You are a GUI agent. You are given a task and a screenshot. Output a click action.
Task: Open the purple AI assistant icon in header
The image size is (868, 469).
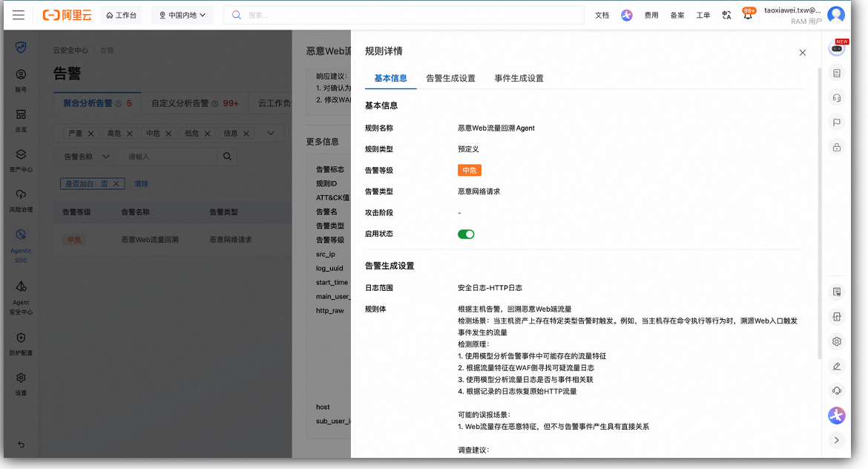(627, 15)
